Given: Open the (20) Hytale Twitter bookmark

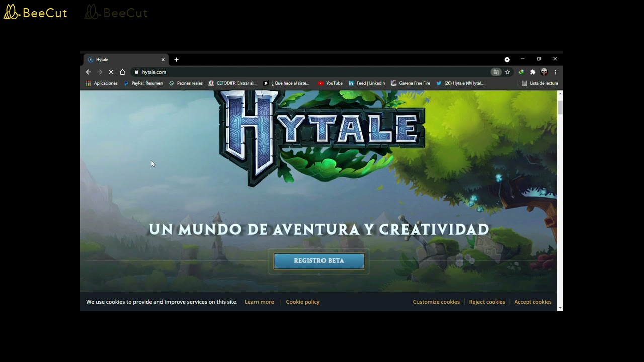Looking at the screenshot, I should 460,83.
